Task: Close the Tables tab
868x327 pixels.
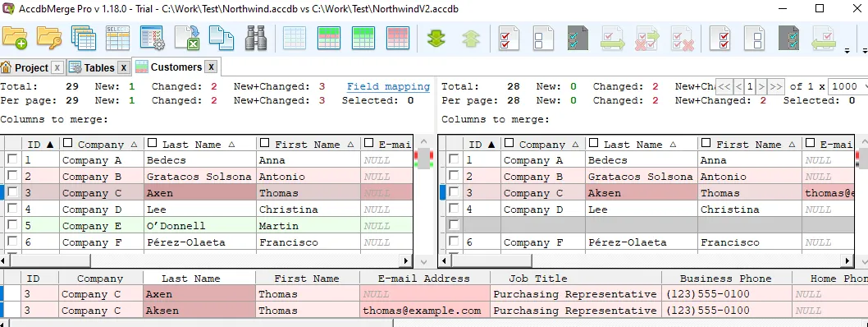Action: (x=123, y=68)
